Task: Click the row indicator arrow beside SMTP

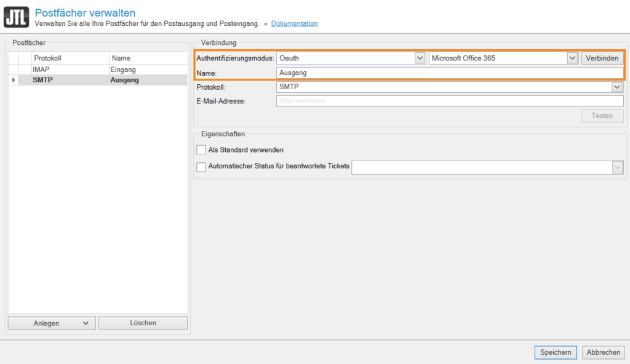Action: coord(13,80)
